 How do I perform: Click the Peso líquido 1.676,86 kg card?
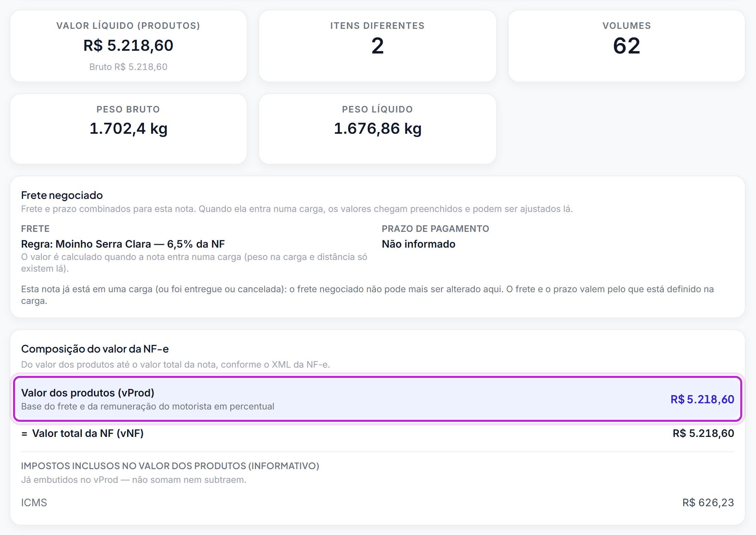coord(377,129)
